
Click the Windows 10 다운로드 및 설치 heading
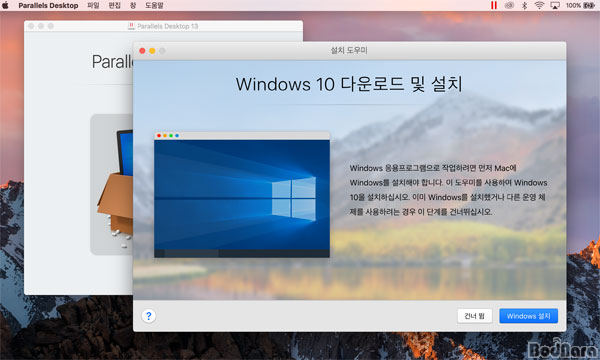coord(349,84)
